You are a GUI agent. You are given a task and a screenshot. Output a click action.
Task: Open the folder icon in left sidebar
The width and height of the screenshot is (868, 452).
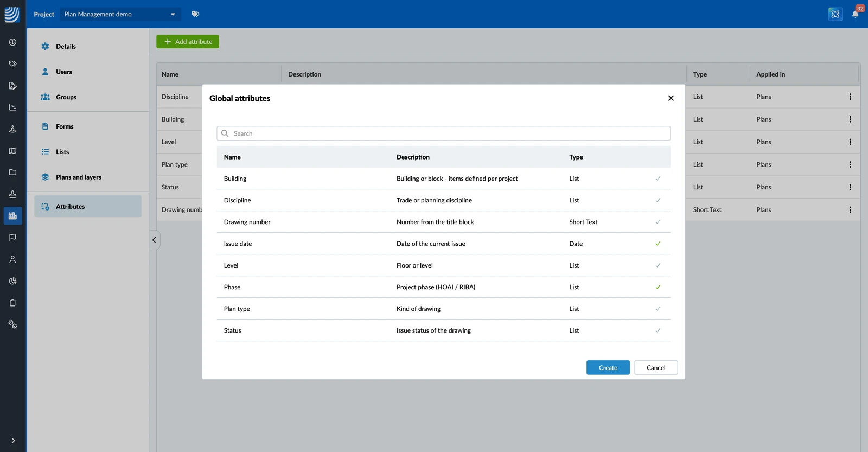pyautogui.click(x=12, y=173)
